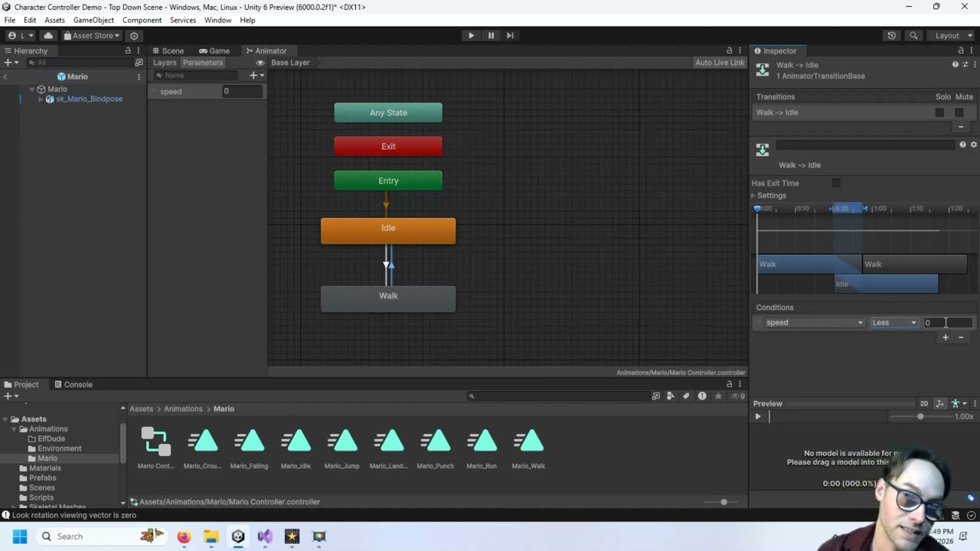Play the transition preview

758,416
